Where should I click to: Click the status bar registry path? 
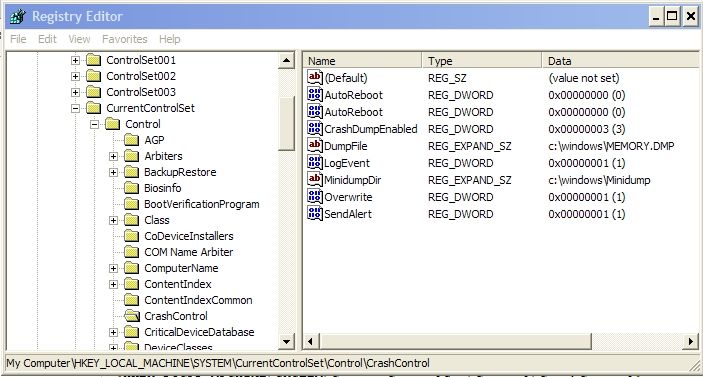[x=218, y=363]
